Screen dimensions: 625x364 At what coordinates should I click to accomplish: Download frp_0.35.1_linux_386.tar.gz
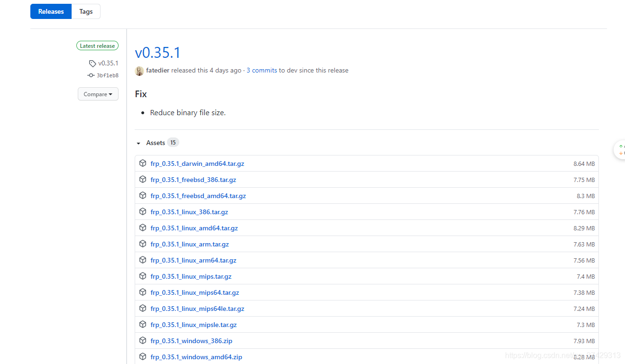[189, 212]
